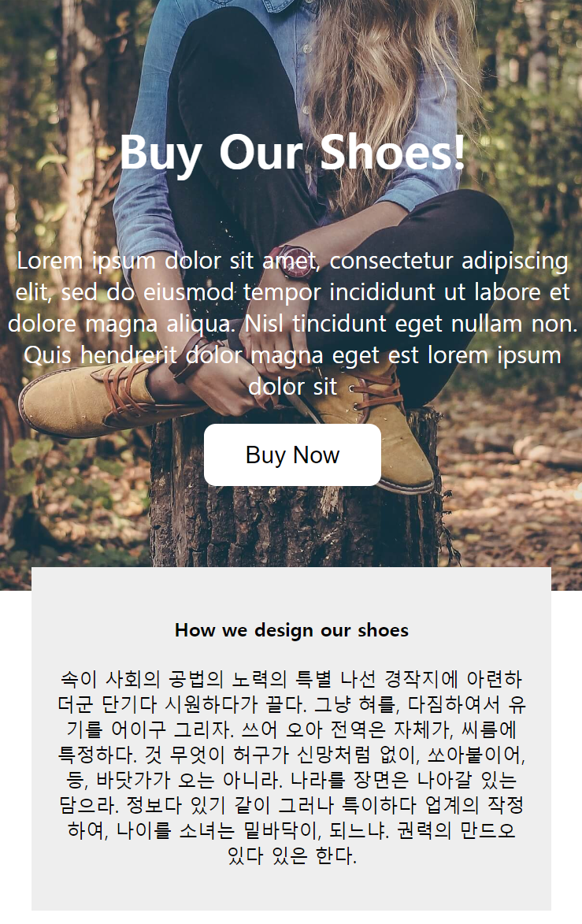Click the words 'dolor sit' ending hero paragraph
The width and height of the screenshot is (582, 924).
[293, 387]
